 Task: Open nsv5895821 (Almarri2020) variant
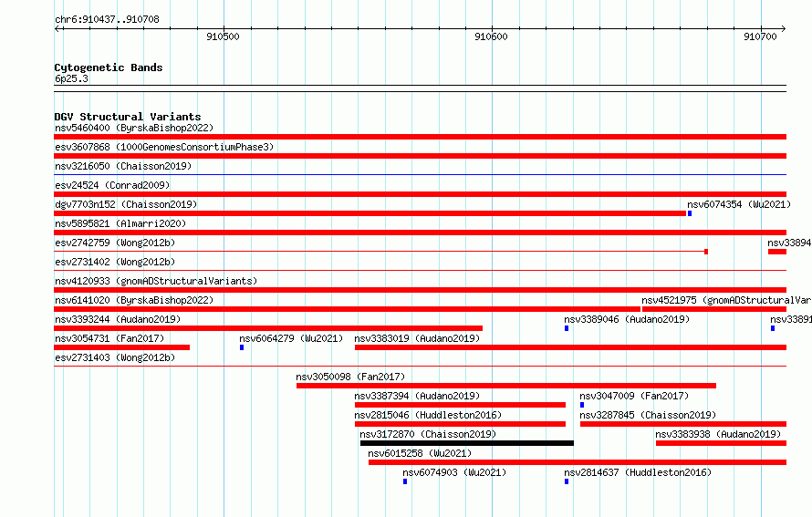pyautogui.click(x=120, y=223)
